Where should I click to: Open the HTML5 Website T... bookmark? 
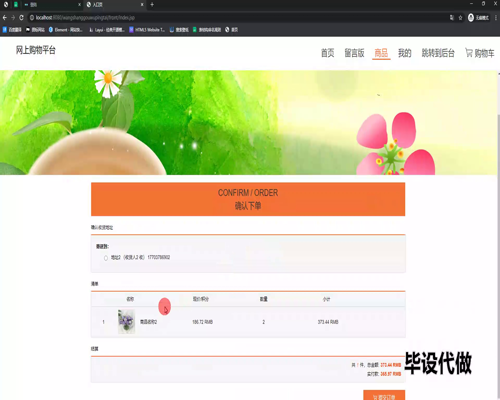[147, 30]
